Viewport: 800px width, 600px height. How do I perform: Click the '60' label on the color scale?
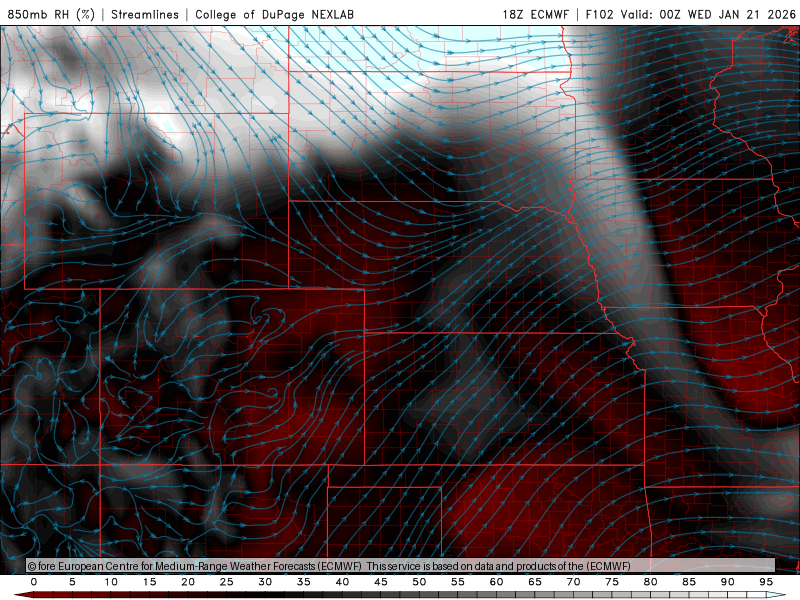click(x=496, y=582)
